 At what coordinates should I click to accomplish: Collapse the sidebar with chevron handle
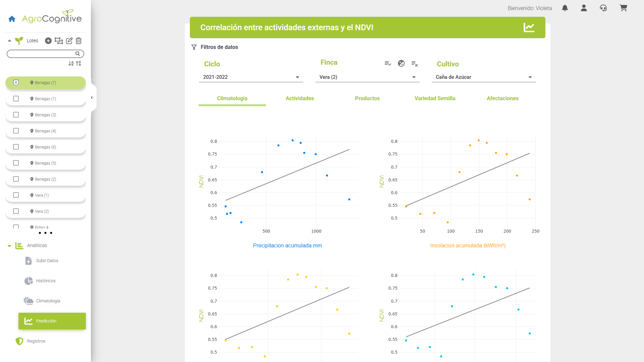pyautogui.click(x=92, y=98)
